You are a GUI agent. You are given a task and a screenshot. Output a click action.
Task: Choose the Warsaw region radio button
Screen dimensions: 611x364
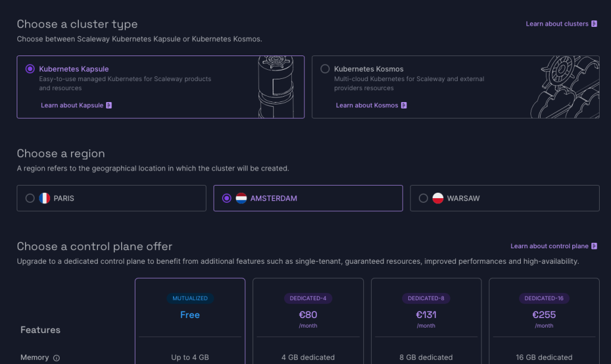click(x=423, y=198)
